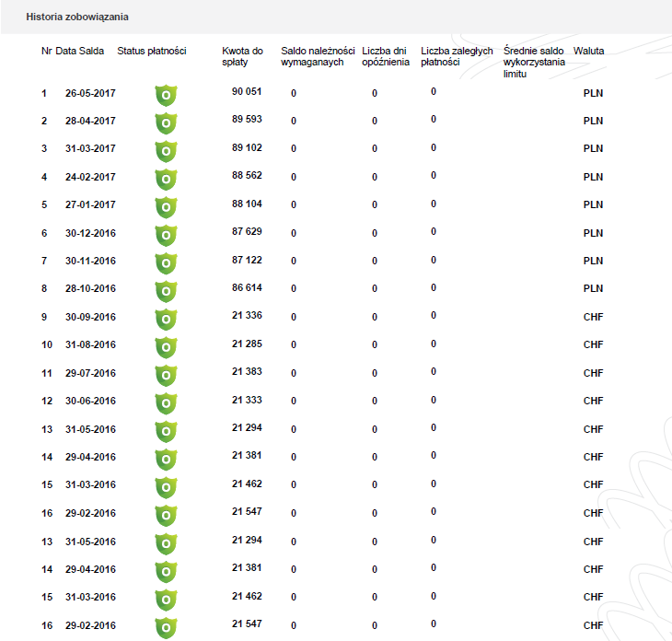This screenshot has height=641, width=672.
Task: Click the Historia zobowiązania section header
Action: click(x=77, y=17)
